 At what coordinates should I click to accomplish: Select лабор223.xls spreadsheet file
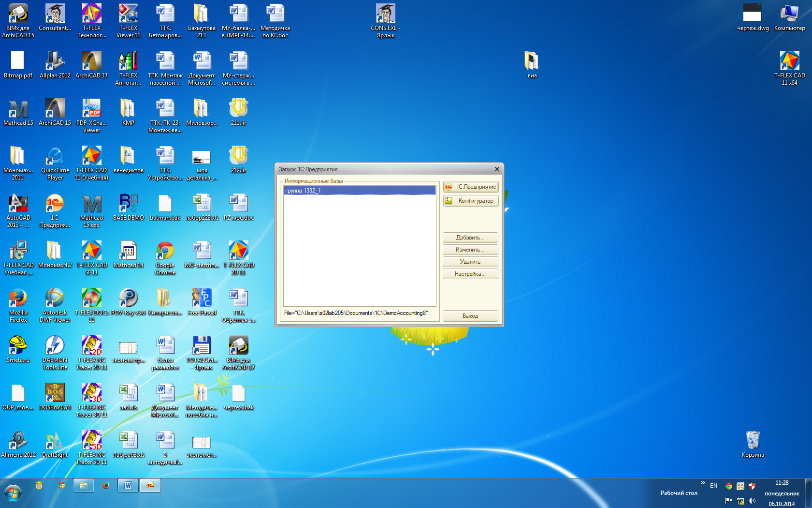(x=202, y=208)
